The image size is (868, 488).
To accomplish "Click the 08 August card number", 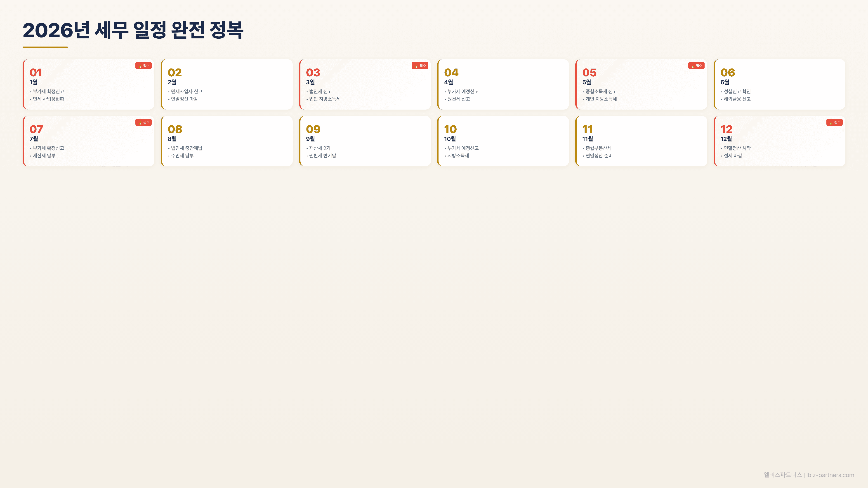I will 175,129.
